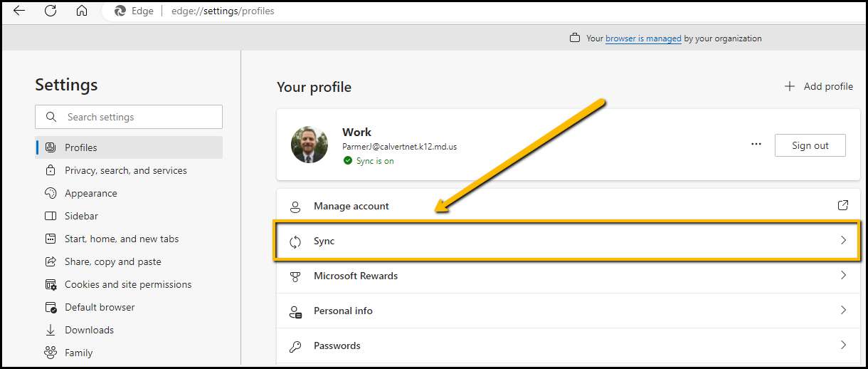Refresh the page with the reload icon
This screenshot has width=868, height=369.
[x=51, y=11]
